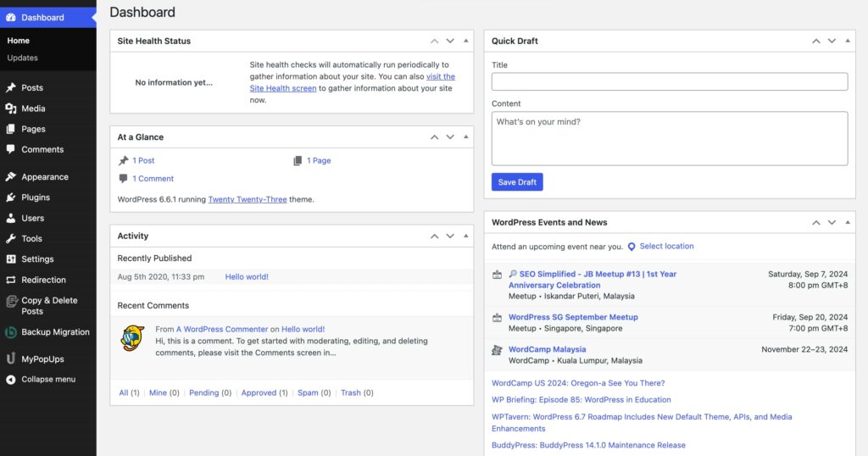Open BuddyPress 14.1.0 Maintenance Release link
Image resolution: width=868 pixels, height=456 pixels.
tap(588, 445)
